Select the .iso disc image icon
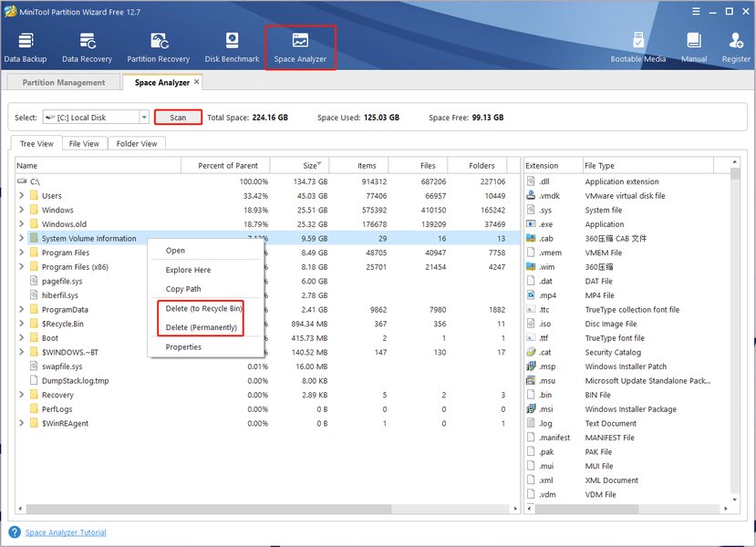Image resolution: width=756 pixels, height=547 pixels. pyautogui.click(x=531, y=324)
